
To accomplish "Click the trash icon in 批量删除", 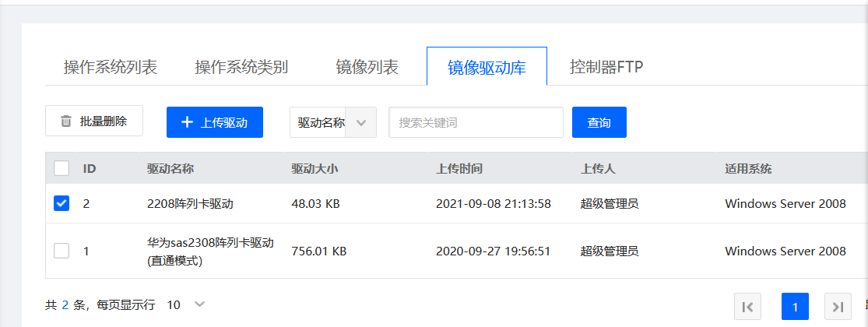I will point(66,121).
